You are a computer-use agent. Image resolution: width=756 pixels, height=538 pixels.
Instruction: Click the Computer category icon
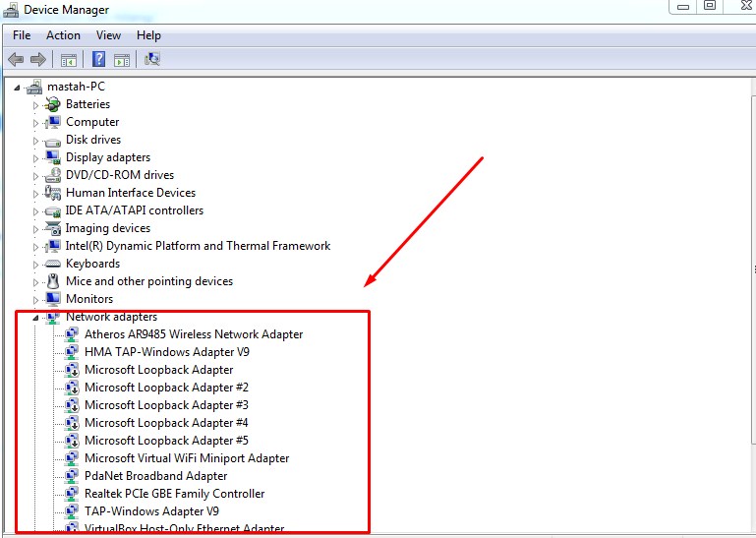[x=52, y=122]
